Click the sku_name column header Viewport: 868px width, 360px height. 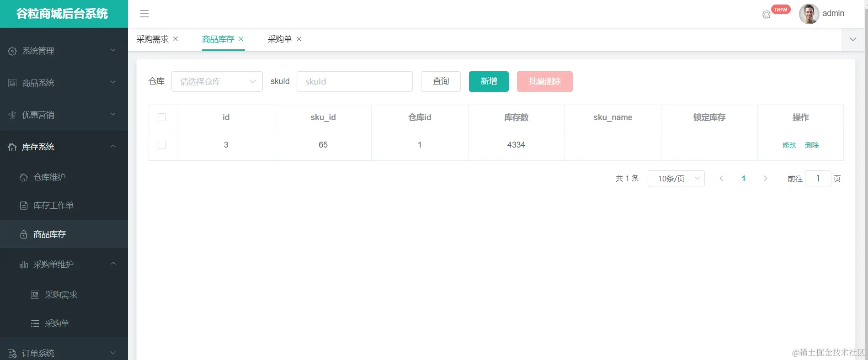click(x=613, y=117)
